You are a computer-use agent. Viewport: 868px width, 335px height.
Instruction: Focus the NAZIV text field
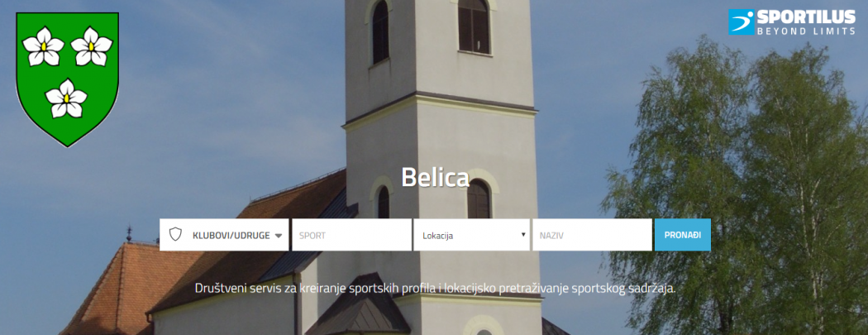(593, 235)
